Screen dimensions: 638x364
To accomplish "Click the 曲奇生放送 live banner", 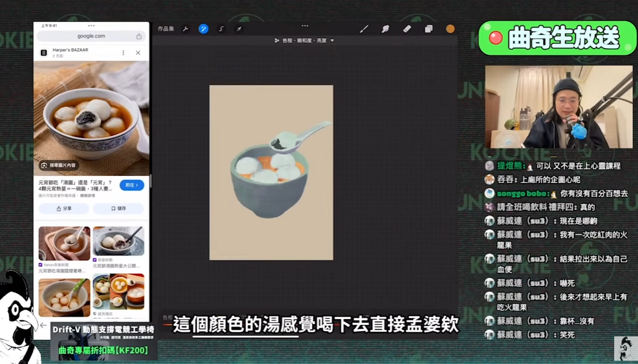I will pyautogui.click(x=557, y=38).
